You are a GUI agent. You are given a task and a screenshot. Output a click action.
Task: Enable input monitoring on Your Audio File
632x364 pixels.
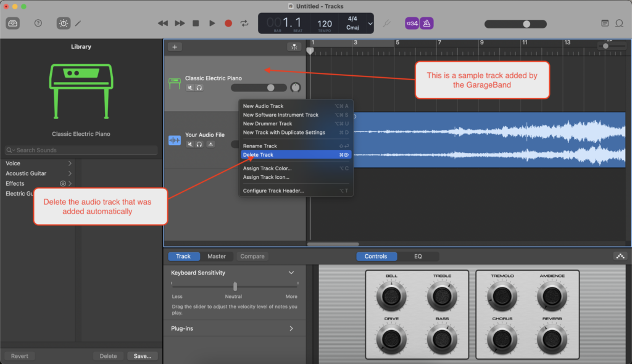[210, 144]
